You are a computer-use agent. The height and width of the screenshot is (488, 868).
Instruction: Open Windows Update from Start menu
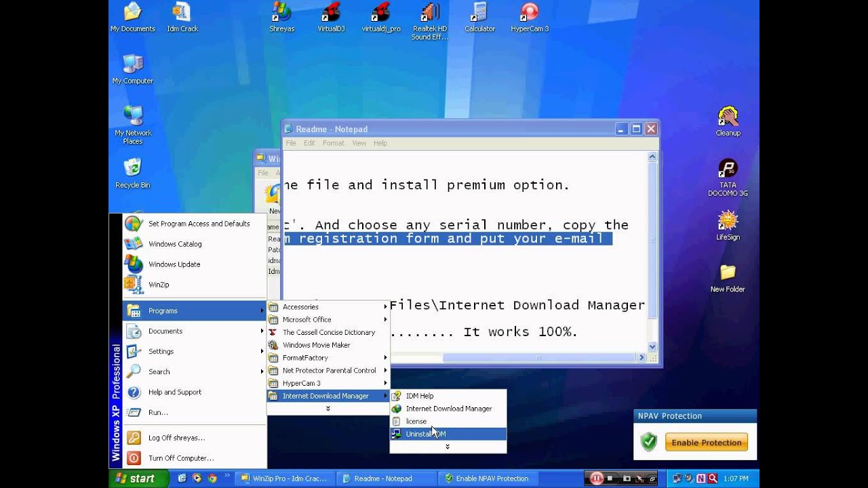194,264
